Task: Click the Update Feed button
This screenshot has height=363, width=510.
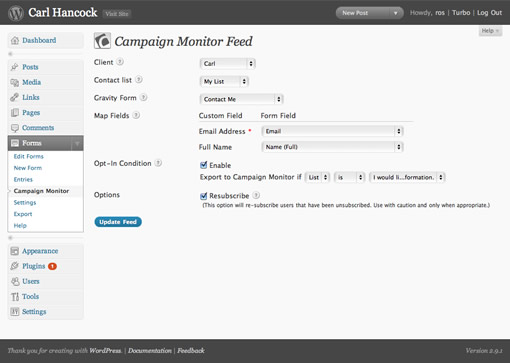Action: [x=118, y=222]
